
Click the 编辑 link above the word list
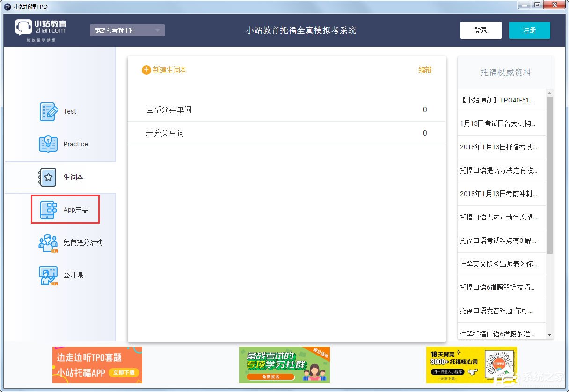(x=424, y=70)
